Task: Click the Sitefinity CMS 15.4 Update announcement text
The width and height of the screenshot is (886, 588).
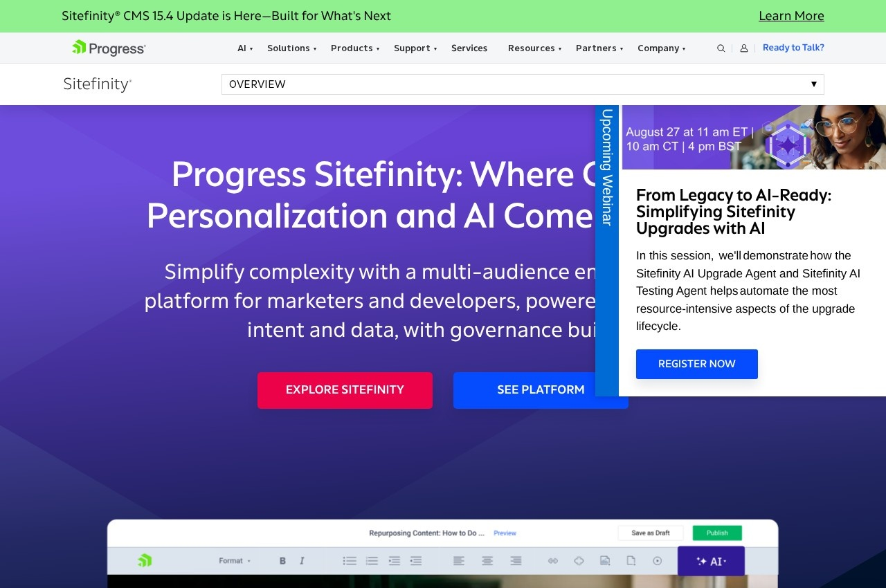Action: 226,16
